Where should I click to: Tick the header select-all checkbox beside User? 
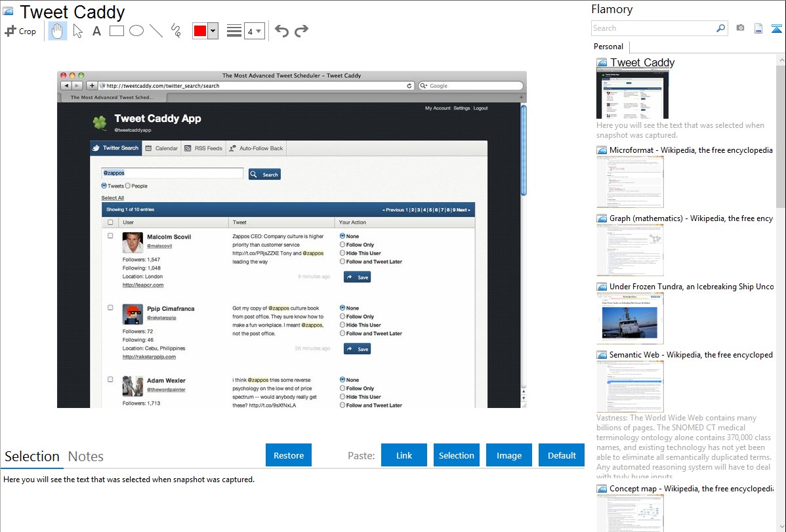[x=110, y=222]
